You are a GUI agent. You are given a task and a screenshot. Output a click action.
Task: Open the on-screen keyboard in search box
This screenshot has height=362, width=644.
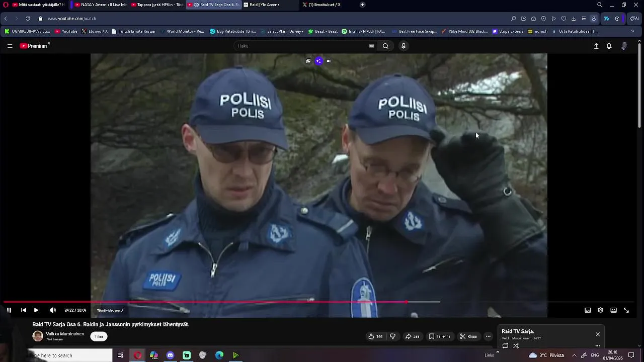[x=372, y=46]
